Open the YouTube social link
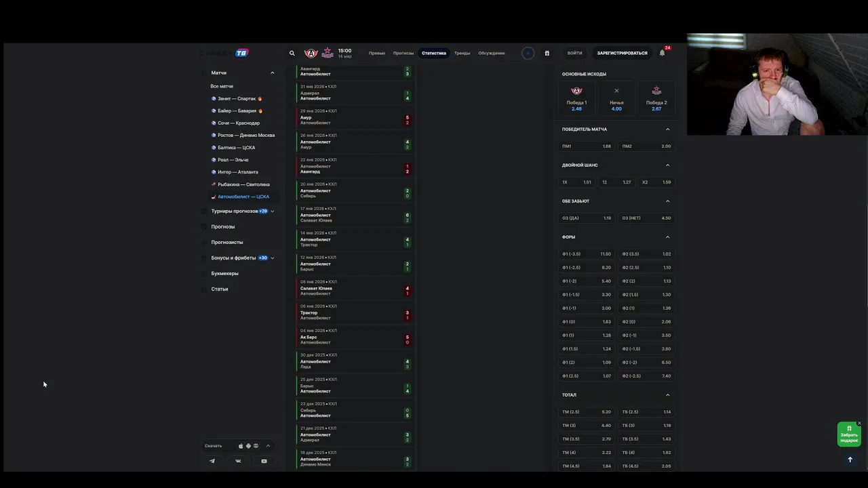Screen dimensions: 868x488 (264, 461)
